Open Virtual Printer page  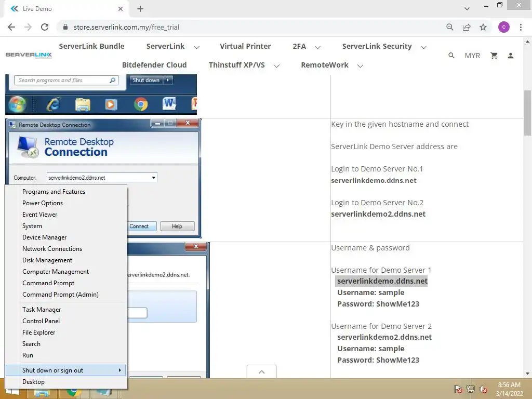(245, 46)
